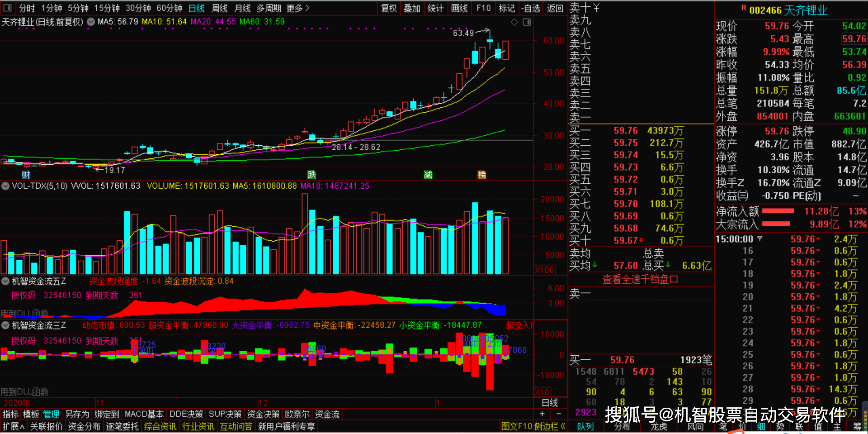Open the 关联报价 tab
Viewport: 868px width, 434px height.
point(46,426)
